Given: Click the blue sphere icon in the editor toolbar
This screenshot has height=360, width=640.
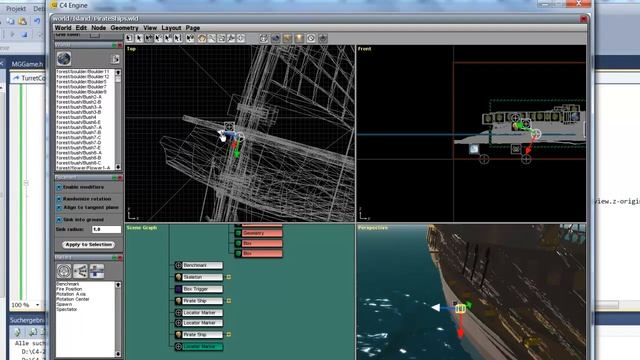Looking at the screenshot, I should 276,38.
